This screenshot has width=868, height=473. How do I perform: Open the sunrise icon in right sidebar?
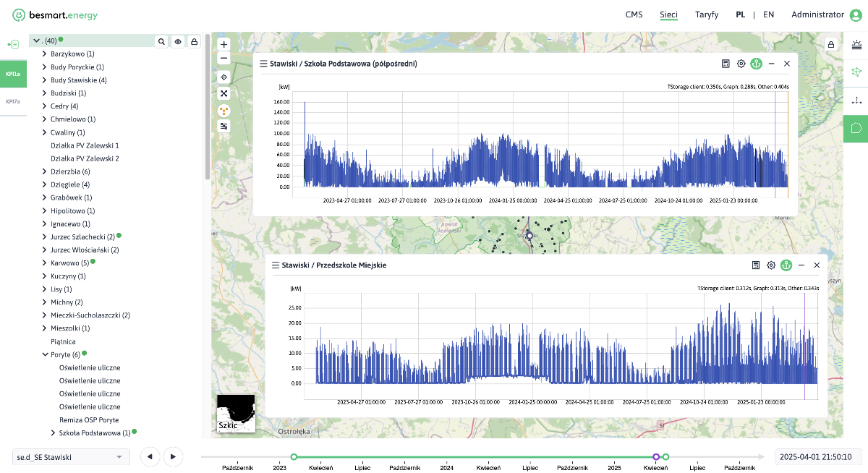pyautogui.click(x=857, y=44)
